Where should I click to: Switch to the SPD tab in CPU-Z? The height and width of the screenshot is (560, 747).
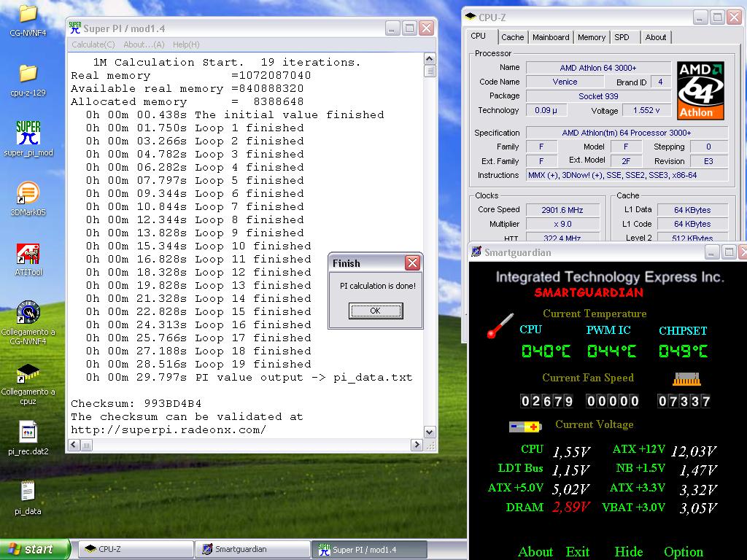pyautogui.click(x=622, y=37)
